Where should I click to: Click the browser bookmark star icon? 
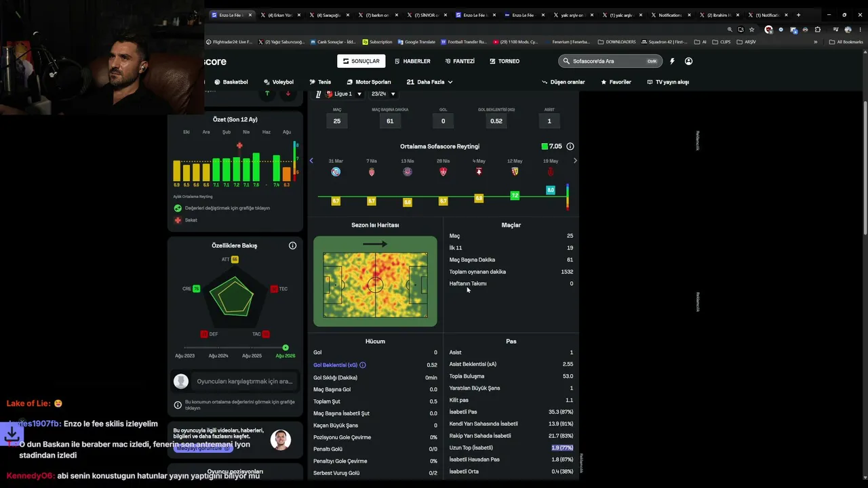[751, 30]
